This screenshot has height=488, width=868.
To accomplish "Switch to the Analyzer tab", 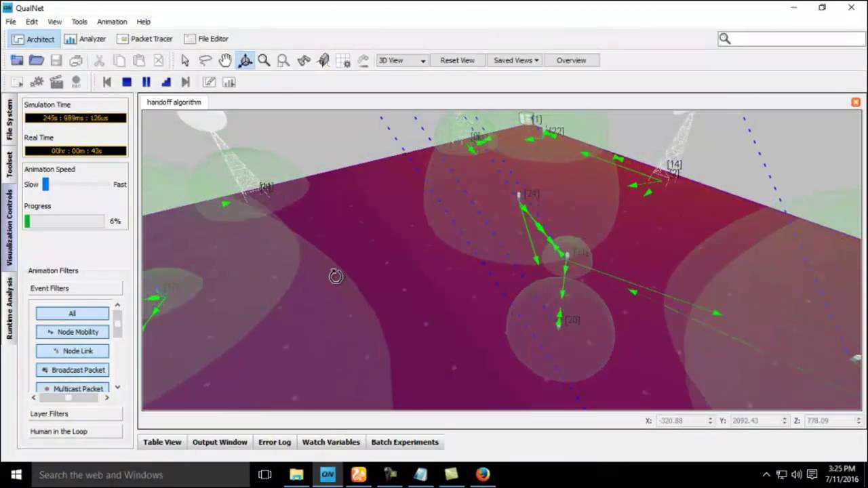I will [85, 39].
